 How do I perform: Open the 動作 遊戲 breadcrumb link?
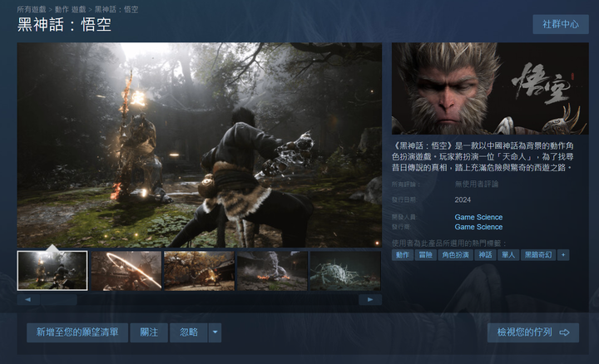point(70,9)
